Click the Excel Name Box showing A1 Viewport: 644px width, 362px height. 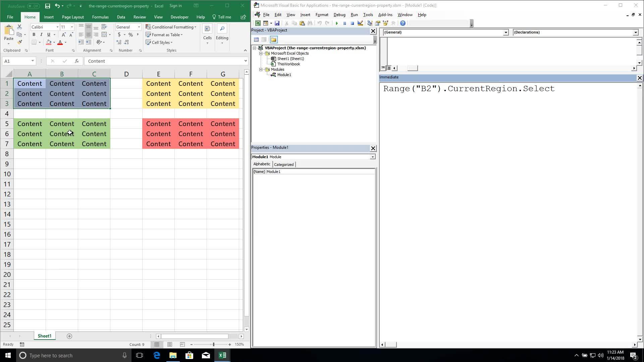[x=16, y=61]
